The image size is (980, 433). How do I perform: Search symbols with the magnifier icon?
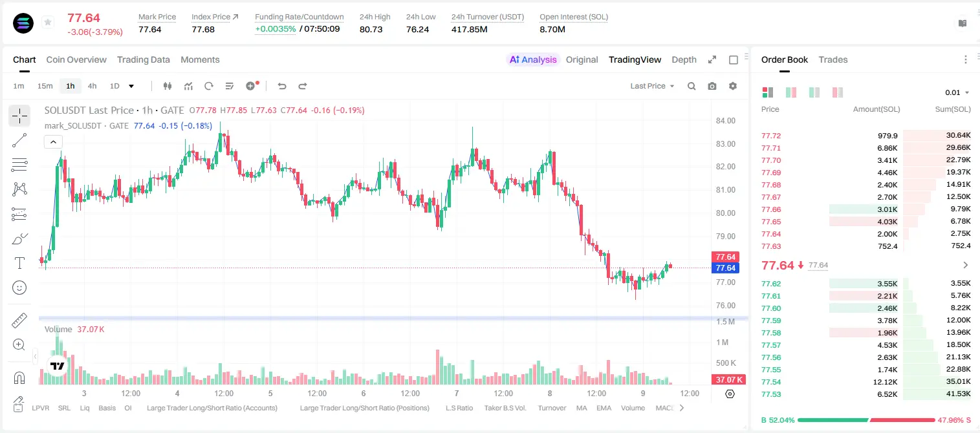click(x=691, y=86)
